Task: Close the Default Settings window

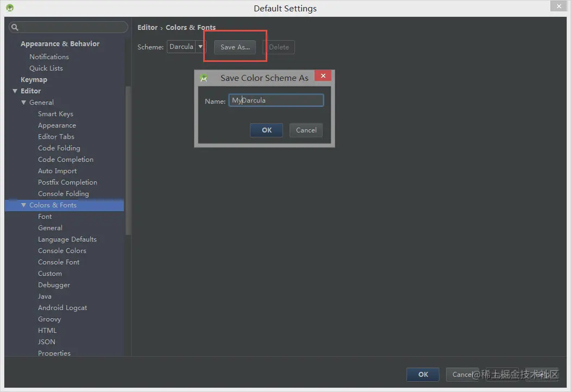Action: (559, 6)
